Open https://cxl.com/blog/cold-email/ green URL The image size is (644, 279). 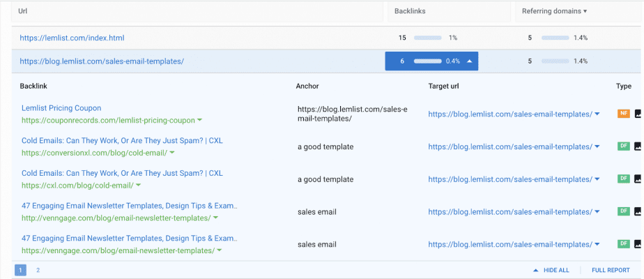[x=77, y=186]
